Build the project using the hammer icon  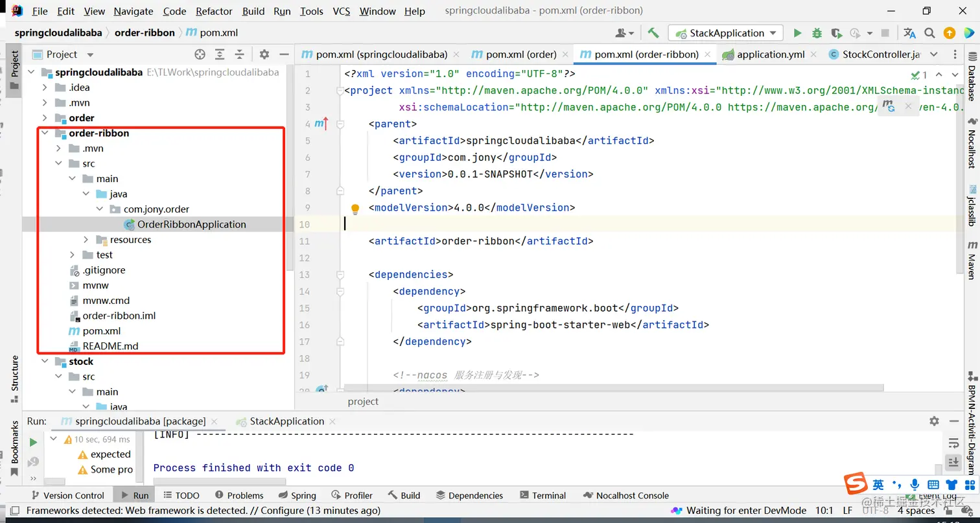coord(653,33)
